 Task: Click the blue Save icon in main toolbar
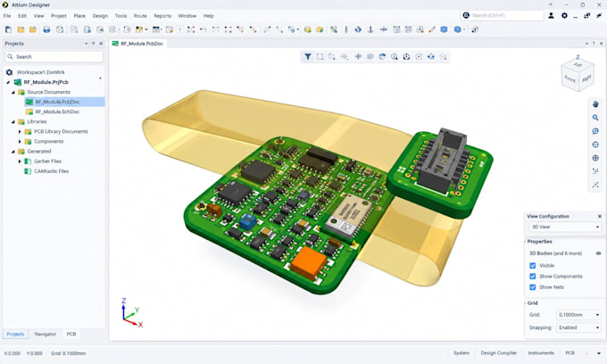[x=46, y=29]
